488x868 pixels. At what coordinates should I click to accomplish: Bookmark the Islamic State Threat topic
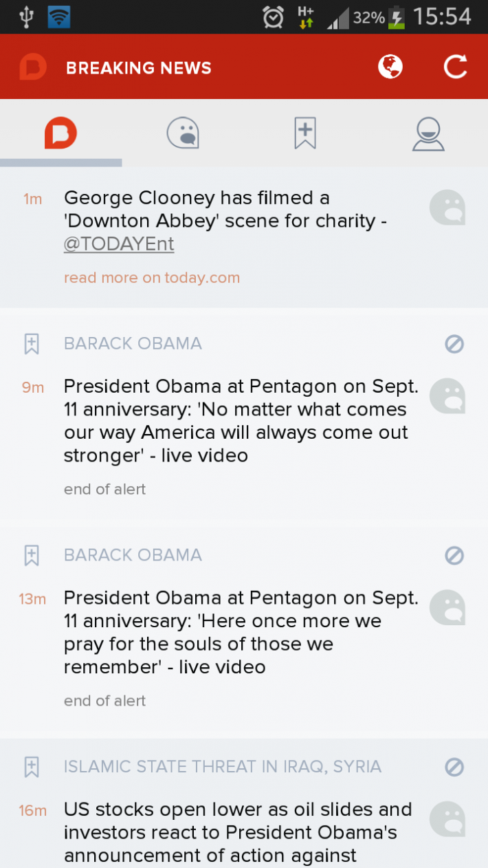(32, 767)
